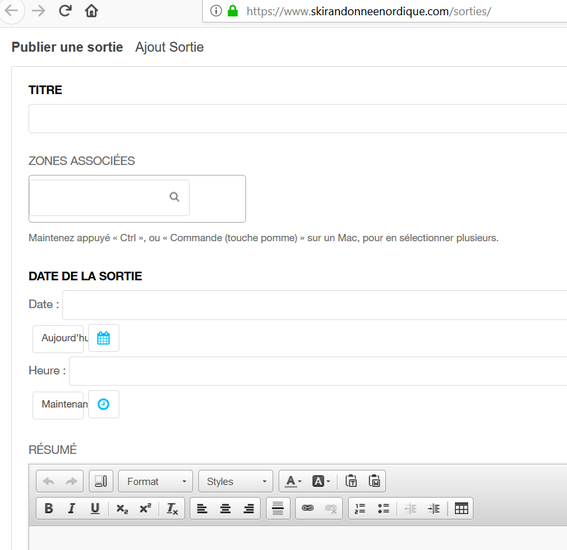Expand the text color picker
The height and width of the screenshot is (550, 567).
tap(293, 481)
